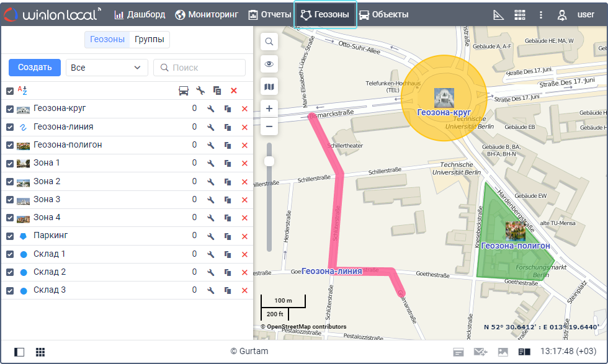Screen dimensions: 608x364
Task: Open properties wrench for Геозона-круг
Action: pos(211,109)
